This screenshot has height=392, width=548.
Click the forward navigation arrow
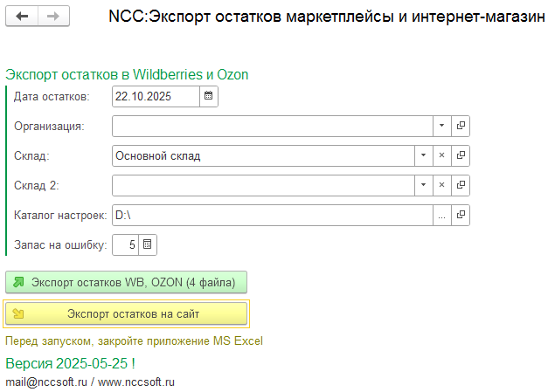53,17
